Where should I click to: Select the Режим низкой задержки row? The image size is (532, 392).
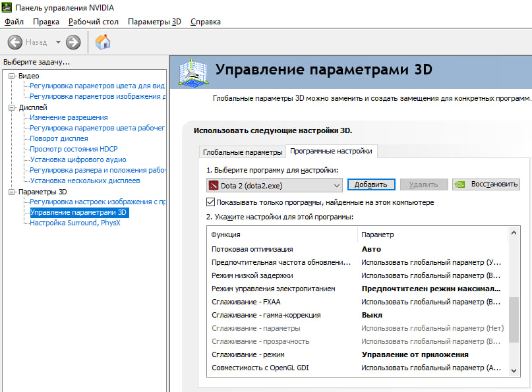pos(357,275)
